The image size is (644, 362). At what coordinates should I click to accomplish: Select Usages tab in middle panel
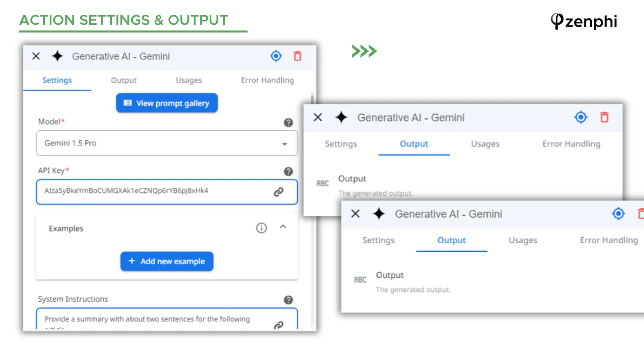(485, 144)
